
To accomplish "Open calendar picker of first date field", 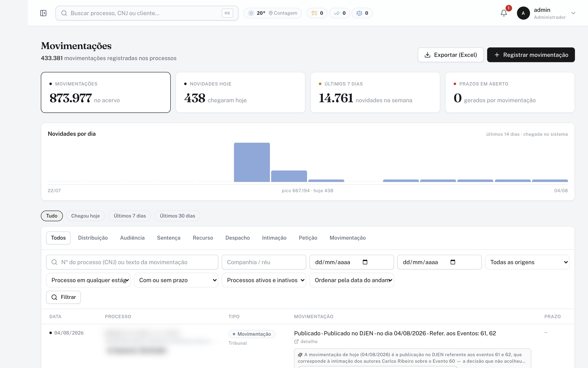I will click(365, 262).
